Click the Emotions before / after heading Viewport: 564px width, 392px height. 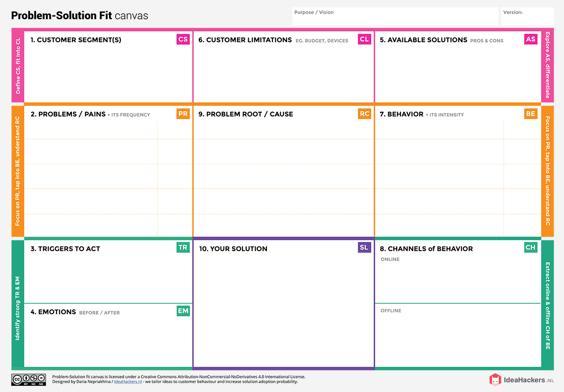(x=75, y=312)
